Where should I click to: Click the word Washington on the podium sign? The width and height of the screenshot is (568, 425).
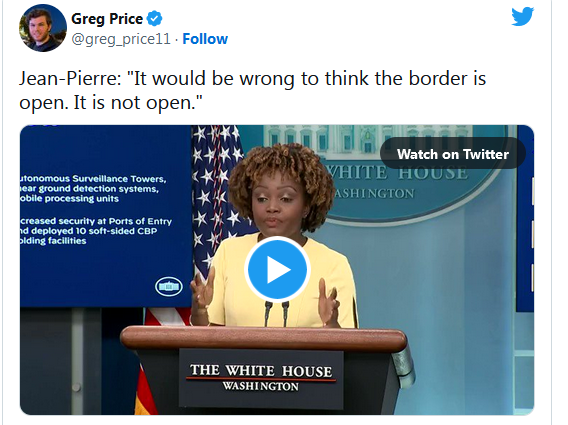260,386
